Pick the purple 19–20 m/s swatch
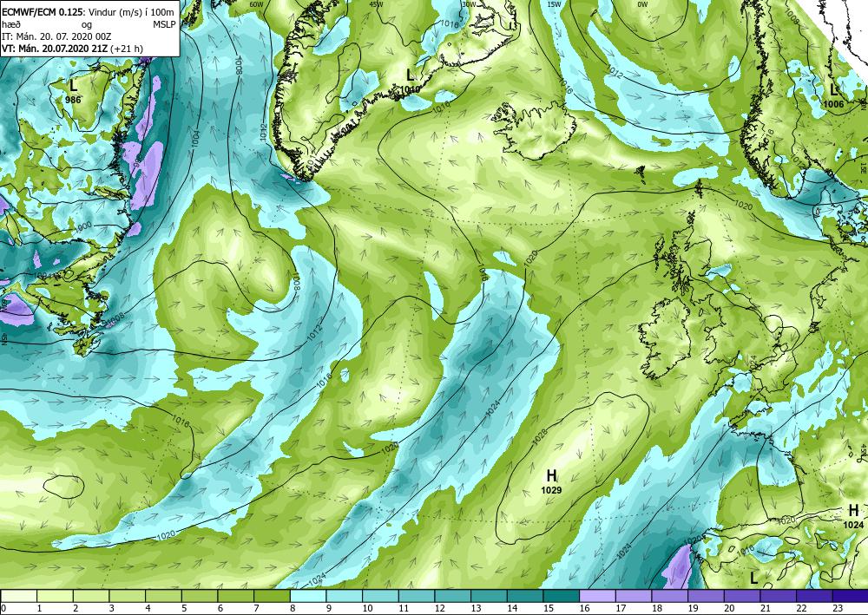Screen dimensions: 868x615 707,596
